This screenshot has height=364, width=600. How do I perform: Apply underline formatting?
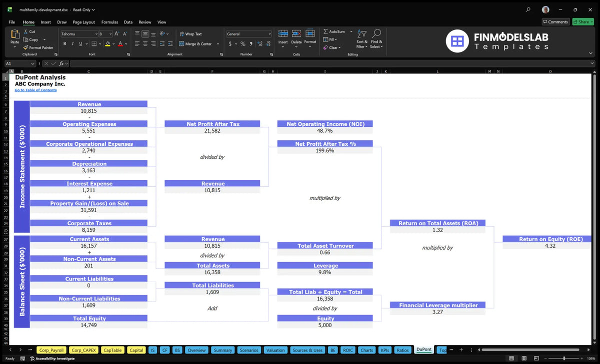tap(80, 44)
